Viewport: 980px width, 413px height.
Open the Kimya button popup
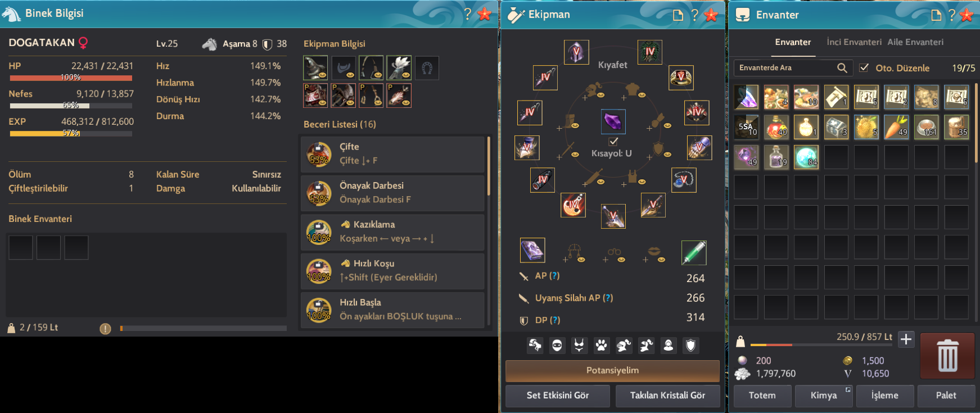coord(824,396)
